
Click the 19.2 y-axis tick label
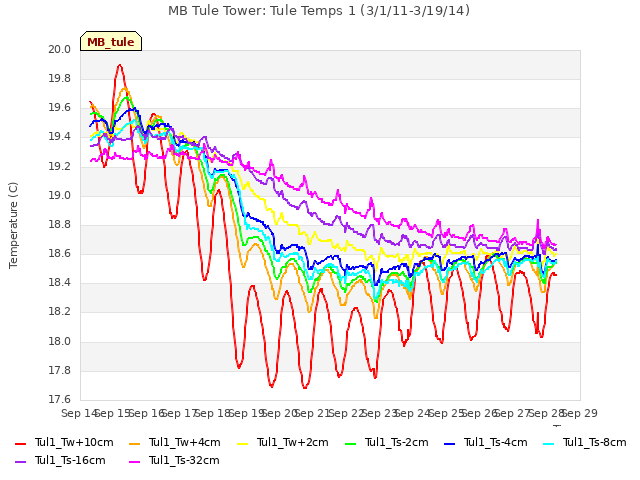[60, 167]
